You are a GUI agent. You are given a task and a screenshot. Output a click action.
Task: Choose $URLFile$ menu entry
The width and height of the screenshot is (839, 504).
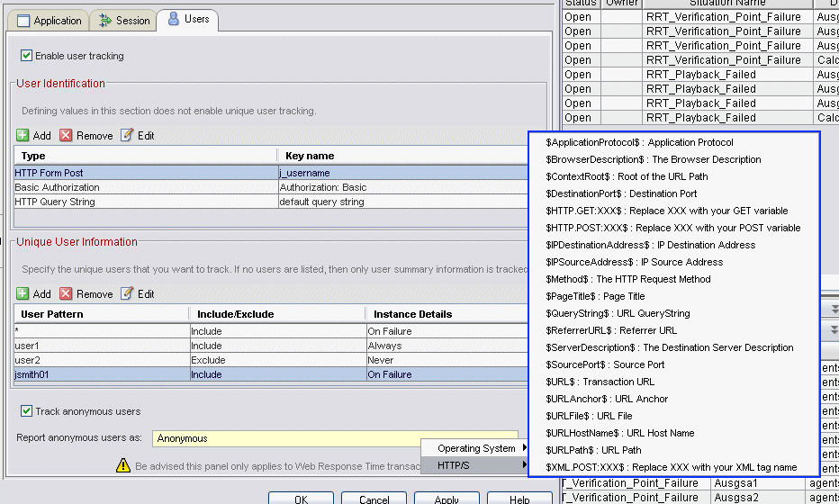click(674, 417)
